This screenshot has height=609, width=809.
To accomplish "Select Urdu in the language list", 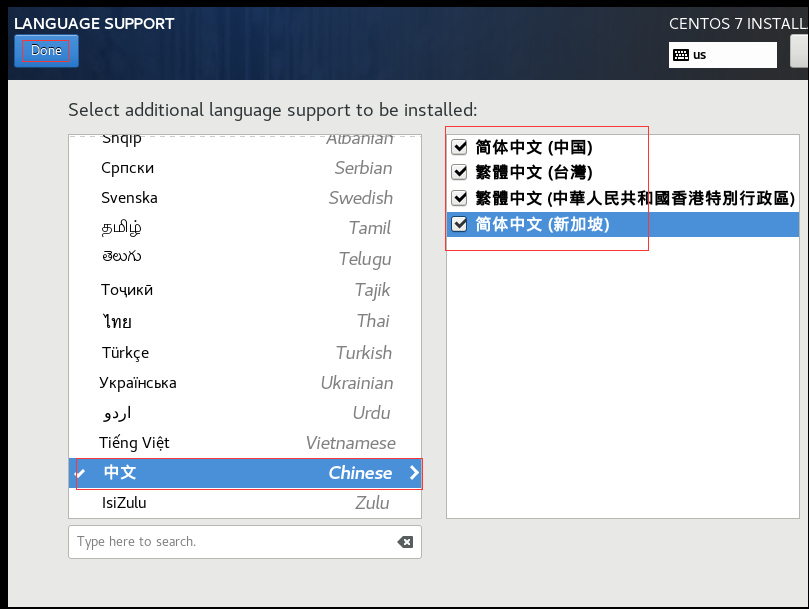I will (245, 413).
